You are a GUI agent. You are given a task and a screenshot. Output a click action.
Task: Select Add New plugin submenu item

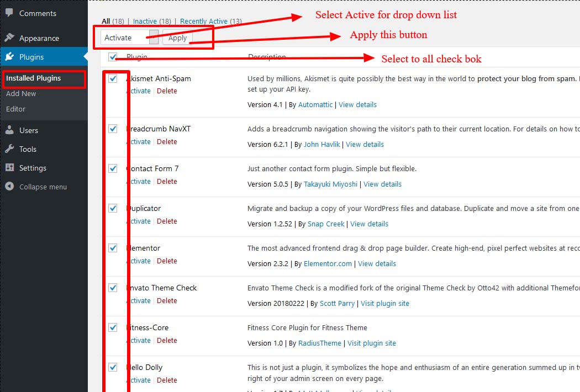click(x=21, y=93)
